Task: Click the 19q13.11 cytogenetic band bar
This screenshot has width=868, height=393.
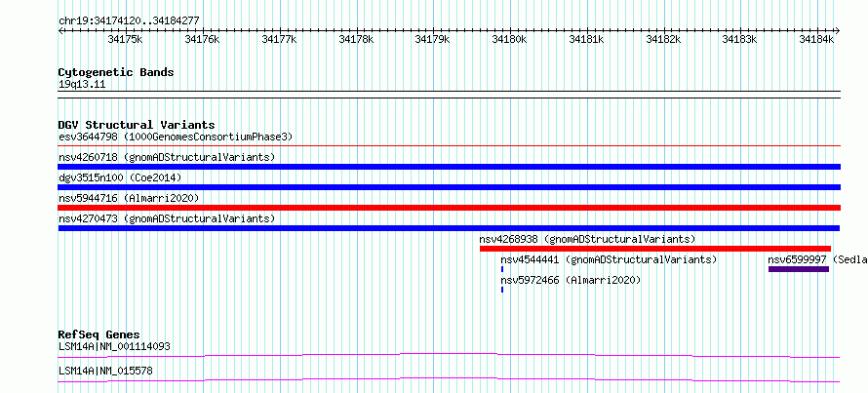Action: tap(449, 95)
